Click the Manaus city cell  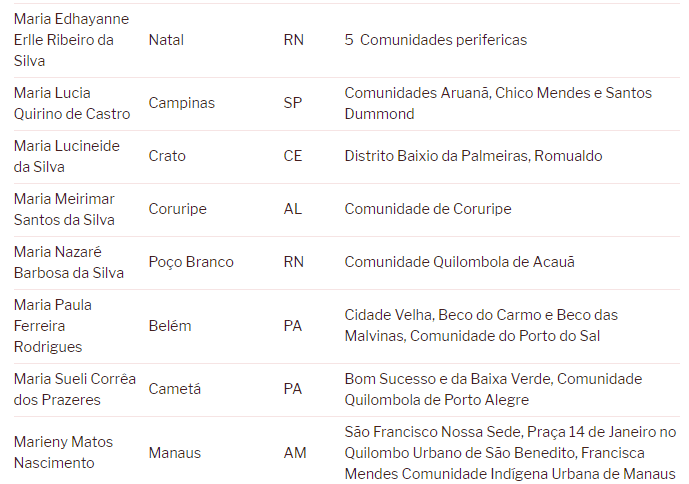(174, 453)
